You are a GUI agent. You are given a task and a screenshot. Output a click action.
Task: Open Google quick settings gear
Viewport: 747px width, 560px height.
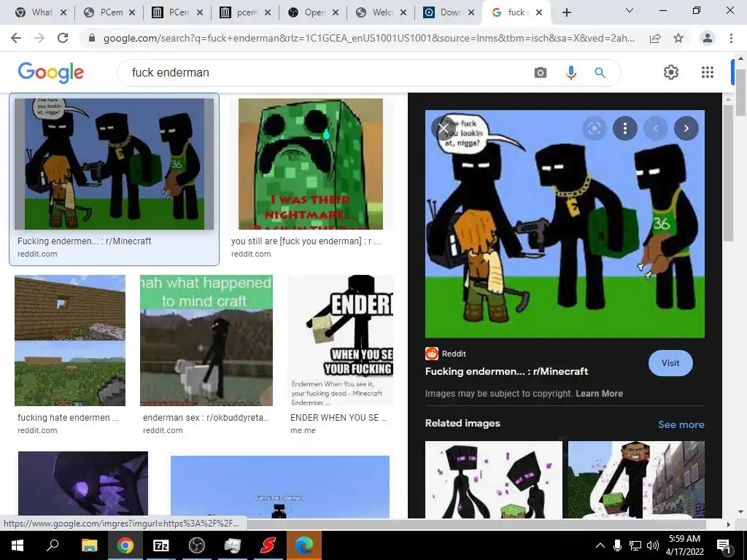[x=671, y=72]
